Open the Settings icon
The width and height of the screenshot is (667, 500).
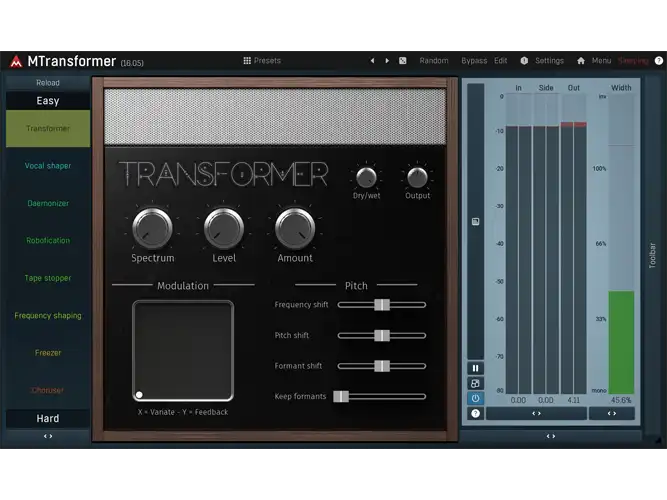click(x=524, y=61)
